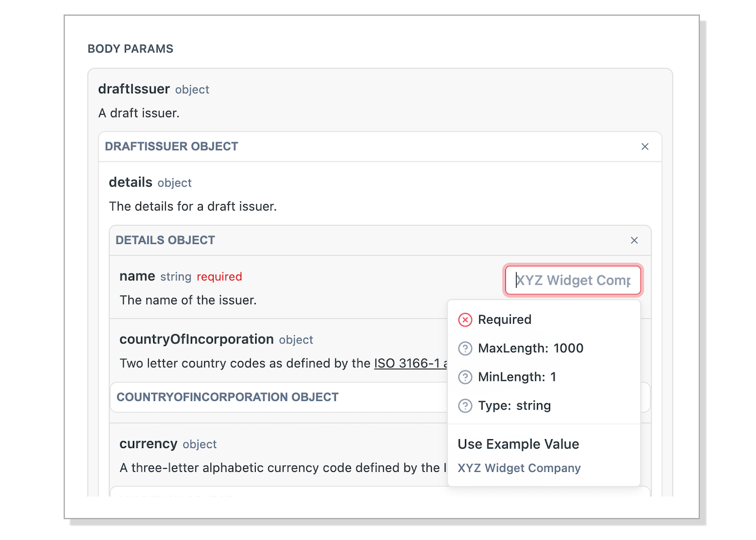Click the MinLength question mark icon

pyautogui.click(x=465, y=377)
